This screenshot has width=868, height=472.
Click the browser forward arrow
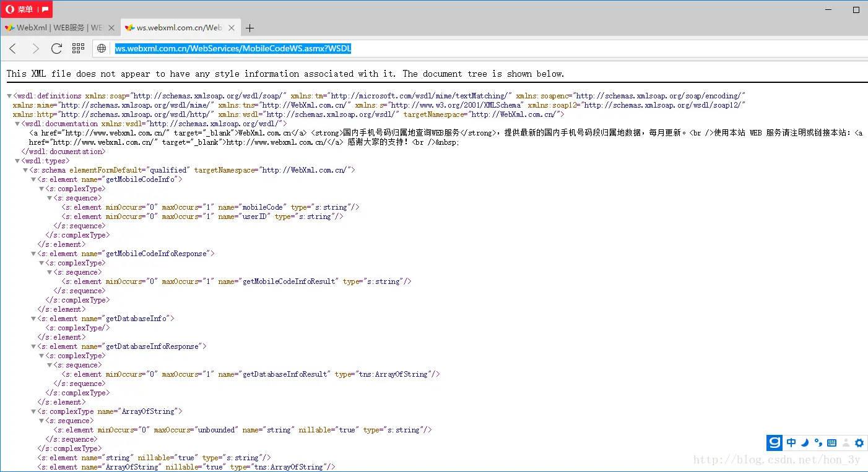[35, 48]
